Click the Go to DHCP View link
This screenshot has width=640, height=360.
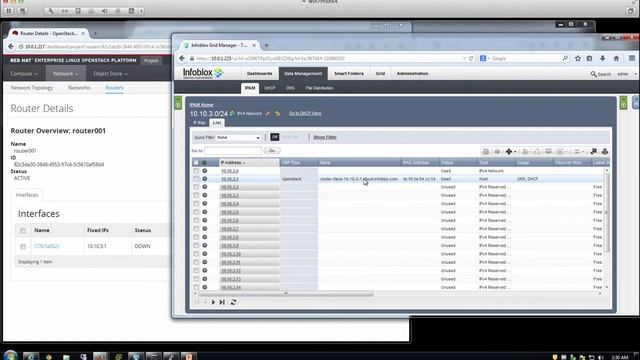pos(305,113)
